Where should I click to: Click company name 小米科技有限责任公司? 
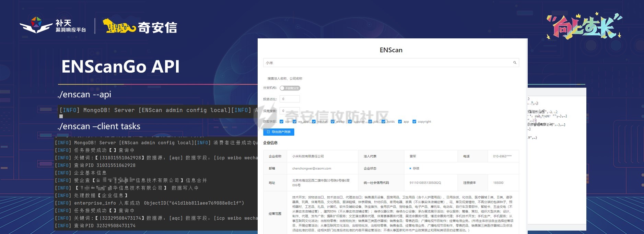(308, 156)
